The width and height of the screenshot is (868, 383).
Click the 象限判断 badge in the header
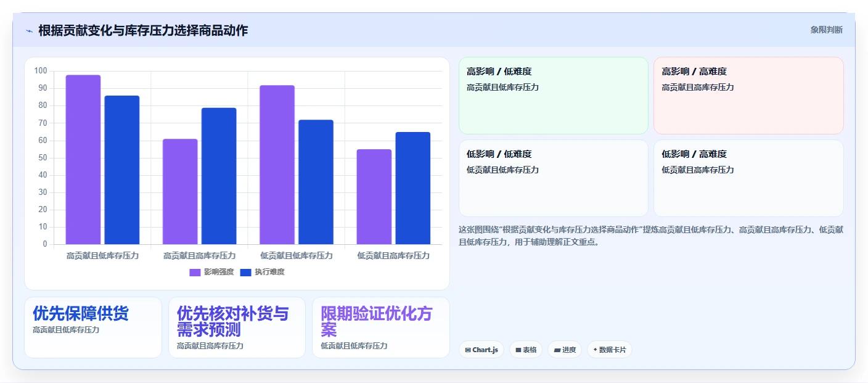826,30
